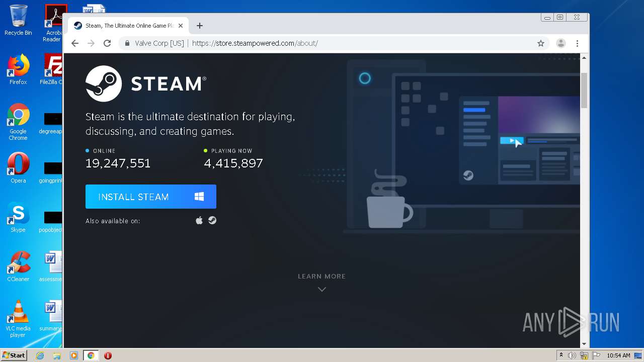Click the Learn More link
Image resolution: width=644 pixels, height=362 pixels.
pos(322,276)
